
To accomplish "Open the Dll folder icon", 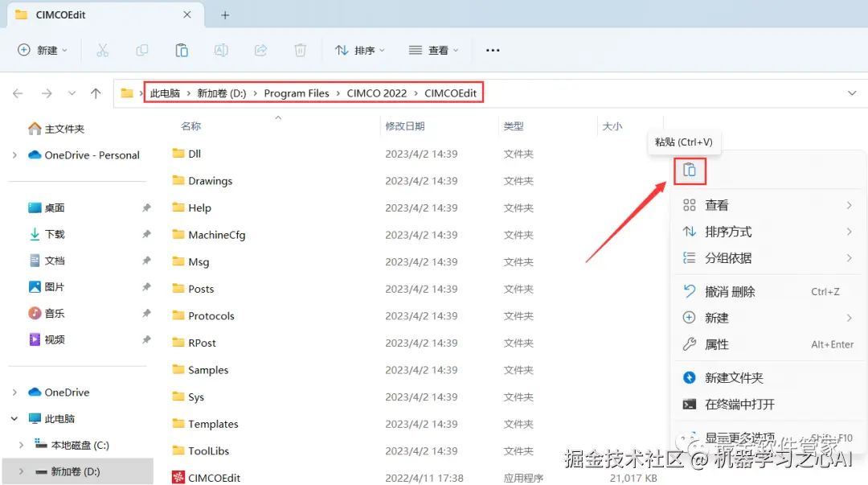I will click(178, 153).
